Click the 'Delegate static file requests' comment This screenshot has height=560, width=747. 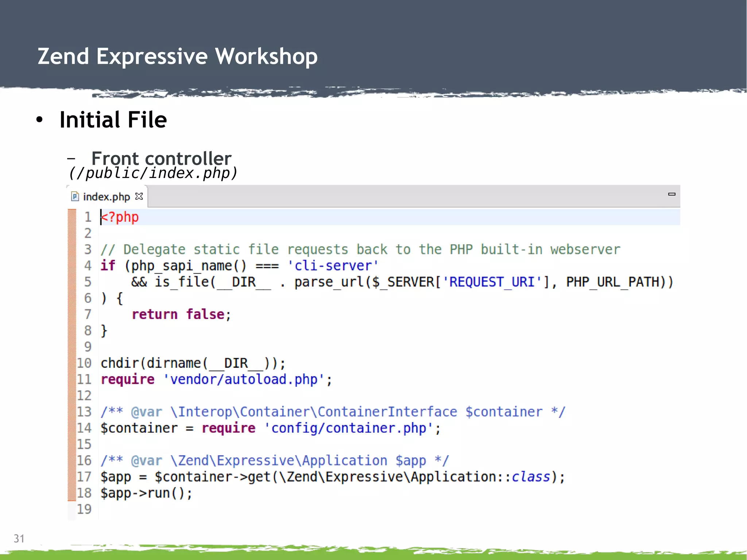tap(360, 250)
